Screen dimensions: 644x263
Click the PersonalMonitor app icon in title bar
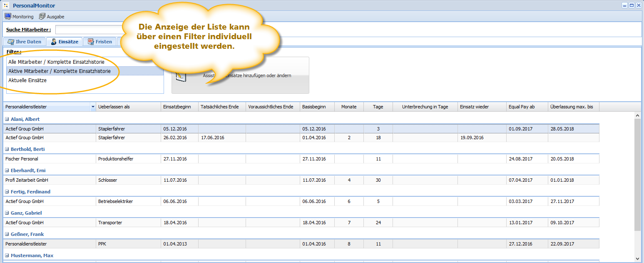(x=6, y=5)
